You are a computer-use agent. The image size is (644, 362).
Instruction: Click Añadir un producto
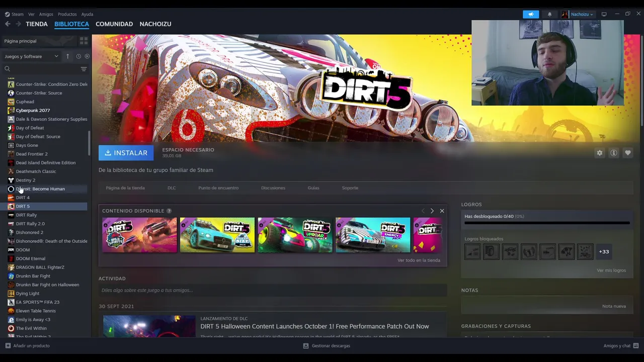(x=27, y=345)
